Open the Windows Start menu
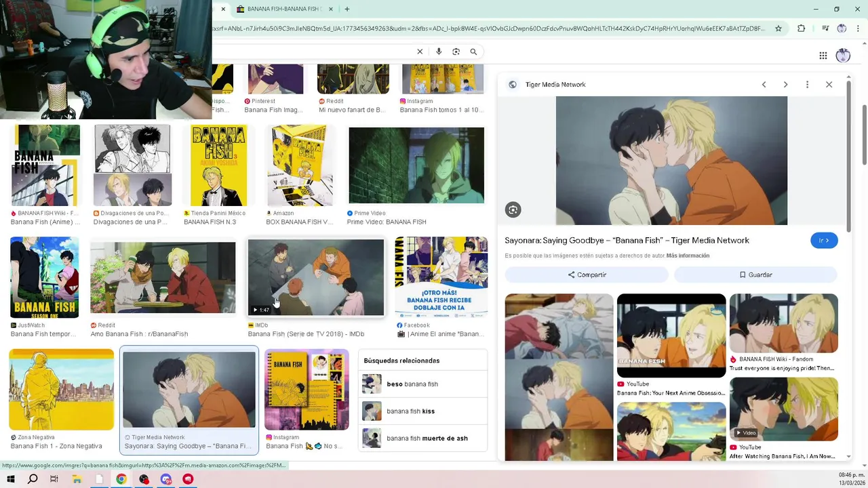The height and width of the screenshot is (488, 868). [x=10, y=479]
